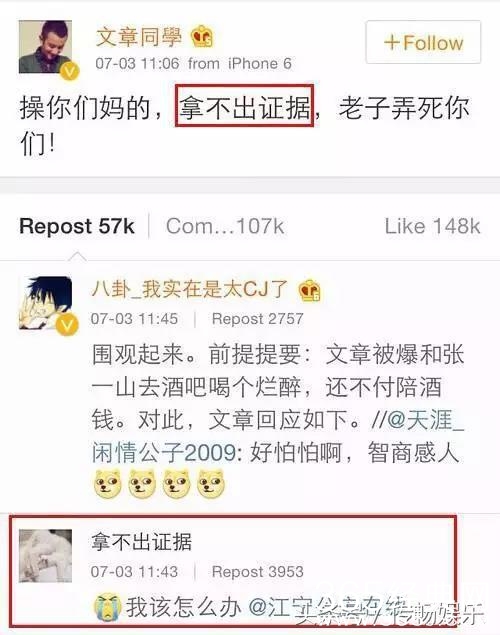Open the Like 148k tab
Viewport: 500px width, 635px height.
coord(432,226)
